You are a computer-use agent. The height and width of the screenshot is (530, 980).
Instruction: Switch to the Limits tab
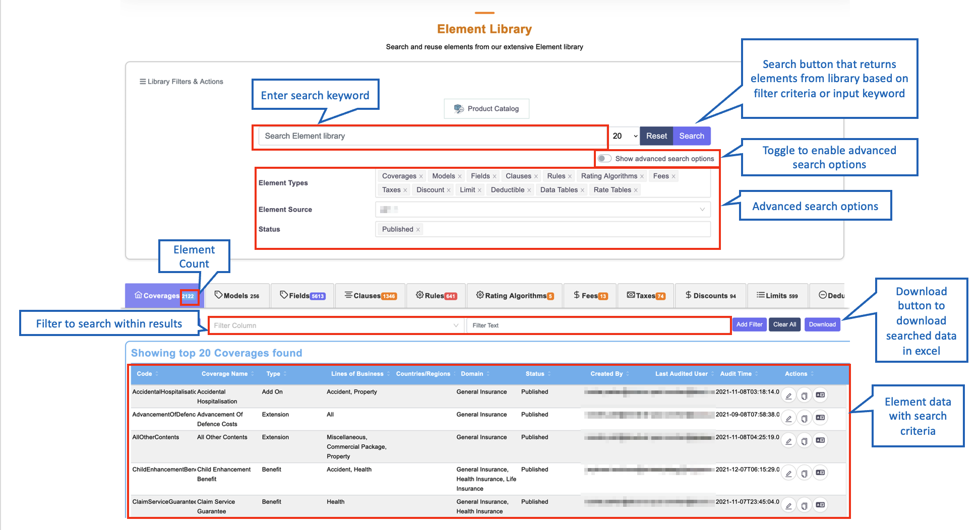point(777,296)
